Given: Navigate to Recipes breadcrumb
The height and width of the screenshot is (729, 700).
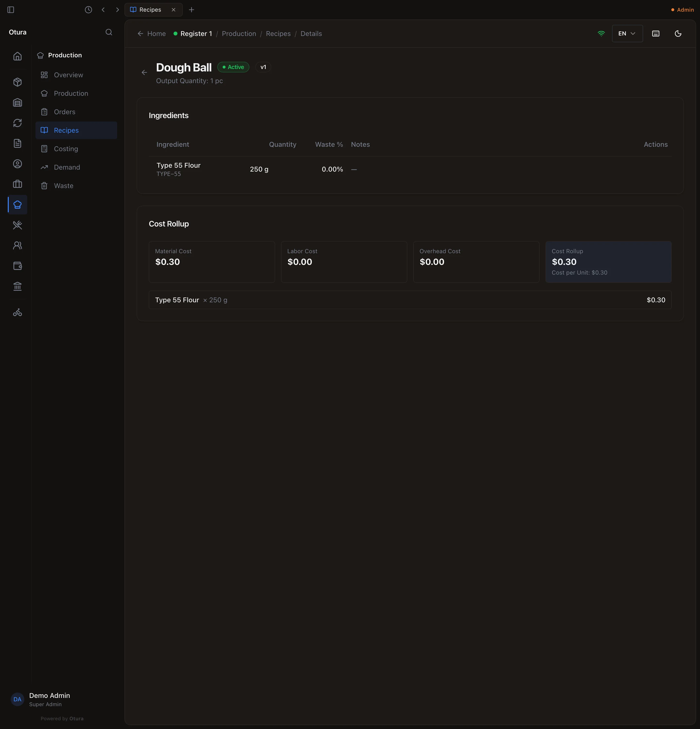Looking at the screenshot, I should [x=278, y=34].
